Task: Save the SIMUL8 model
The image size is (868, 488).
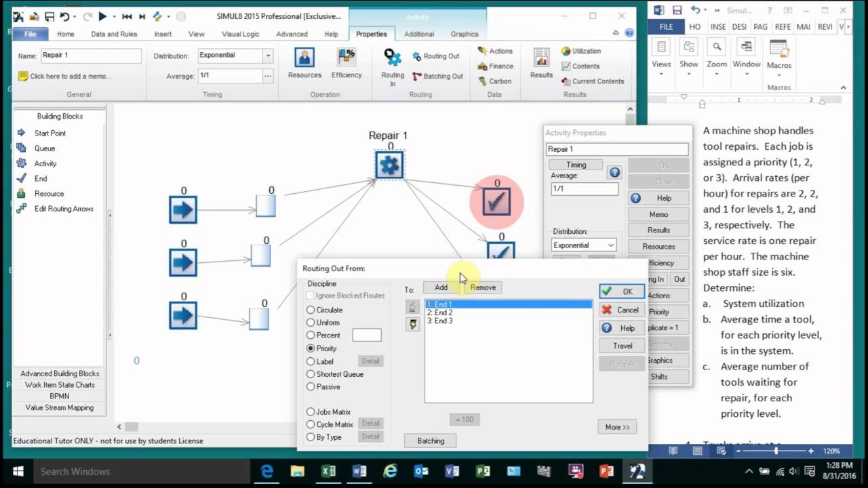Action: tap(49, 16)
